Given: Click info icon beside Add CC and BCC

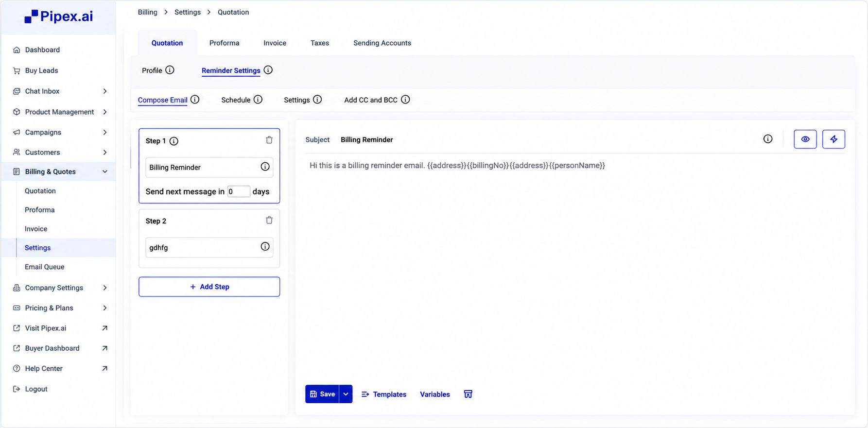Looking at the screenshot, I should [405, 99].
